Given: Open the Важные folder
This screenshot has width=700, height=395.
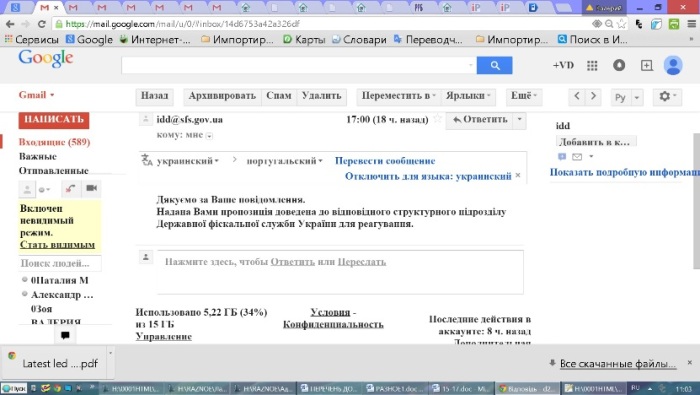Looking at the screenshot, I should 38,156.
